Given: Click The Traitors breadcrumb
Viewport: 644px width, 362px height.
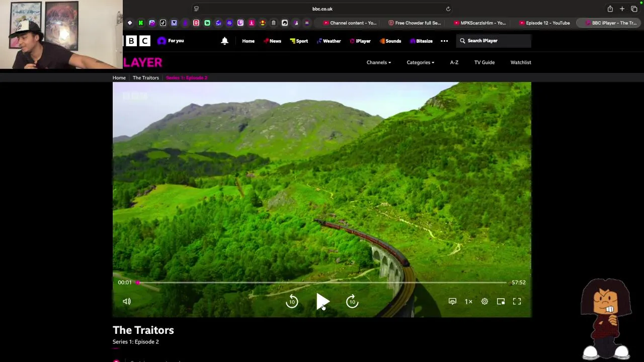Looking at the screenshot, I should [x=146, y=78].
